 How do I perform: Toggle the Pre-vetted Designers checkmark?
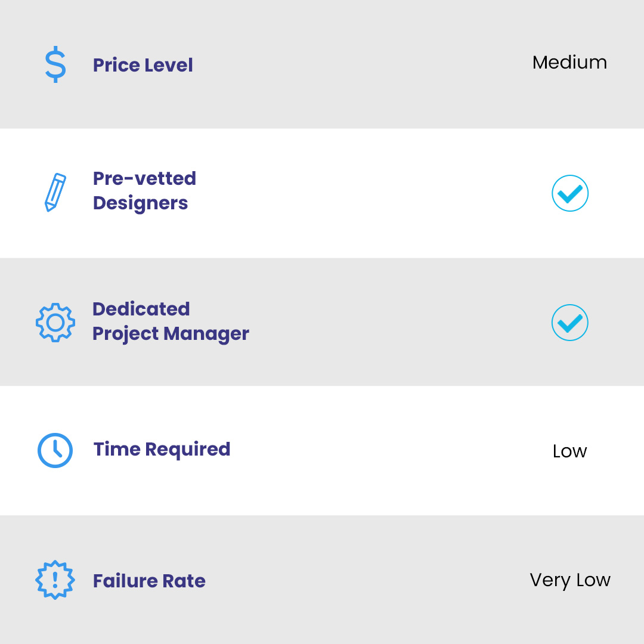pyautogui.click(x=570, y=193)
